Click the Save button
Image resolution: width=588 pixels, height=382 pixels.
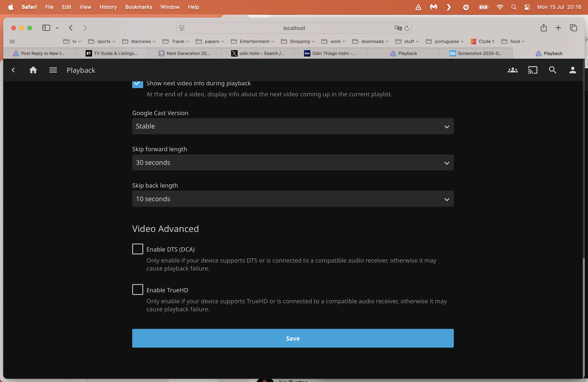tap(293, 338)
